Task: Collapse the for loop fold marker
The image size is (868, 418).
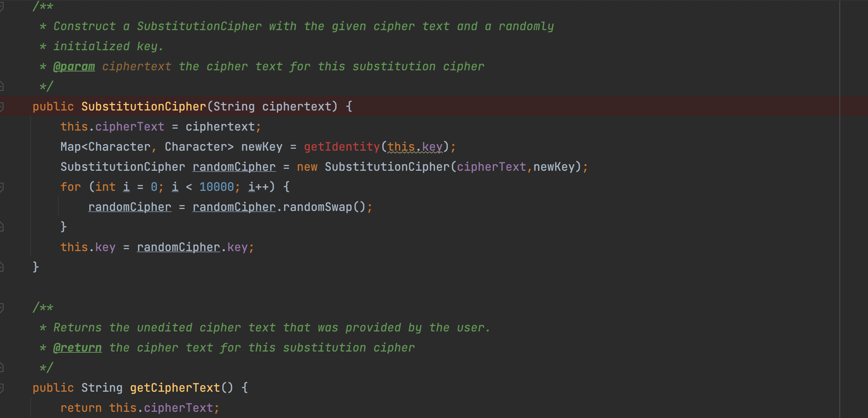Action: pyautogui.click(x=2, y=187)
